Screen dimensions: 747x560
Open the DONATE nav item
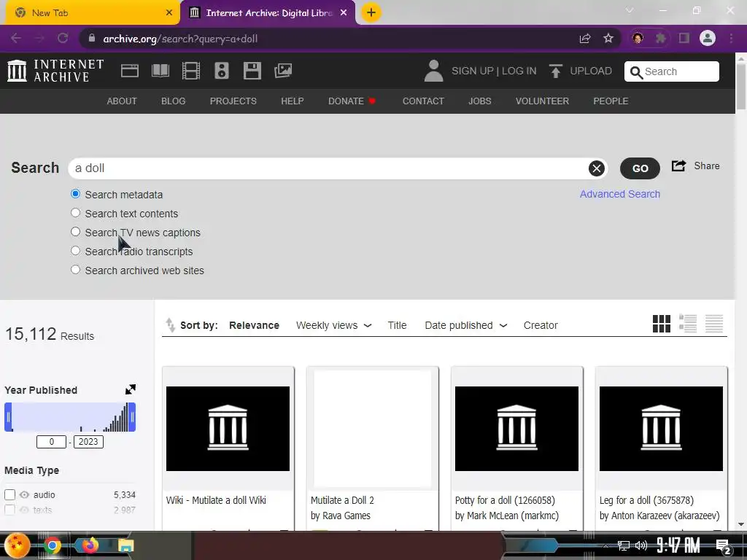[352, 101]
